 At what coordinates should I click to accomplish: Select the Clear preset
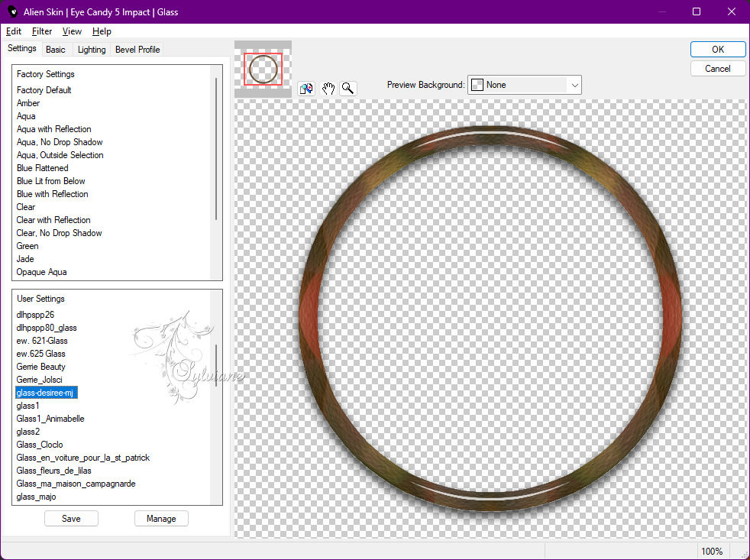click(x=26, y=207)
